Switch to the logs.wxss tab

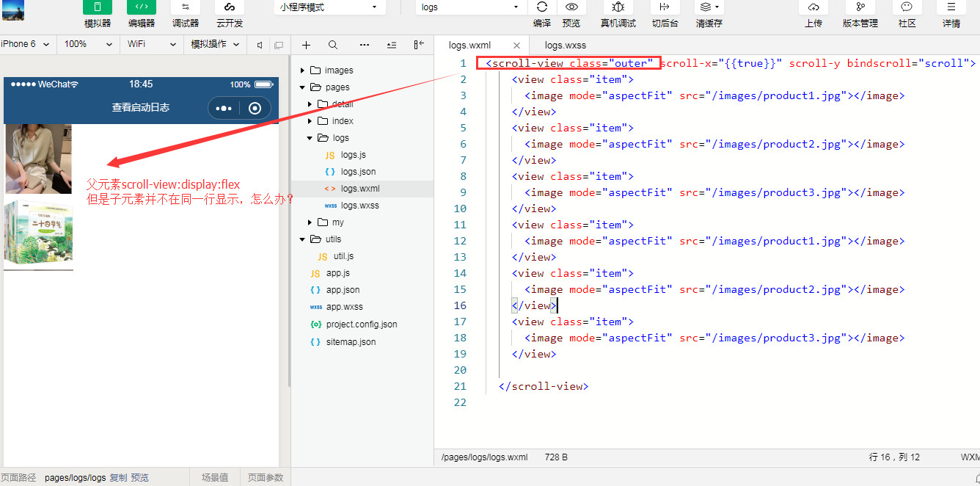point(565,46)
